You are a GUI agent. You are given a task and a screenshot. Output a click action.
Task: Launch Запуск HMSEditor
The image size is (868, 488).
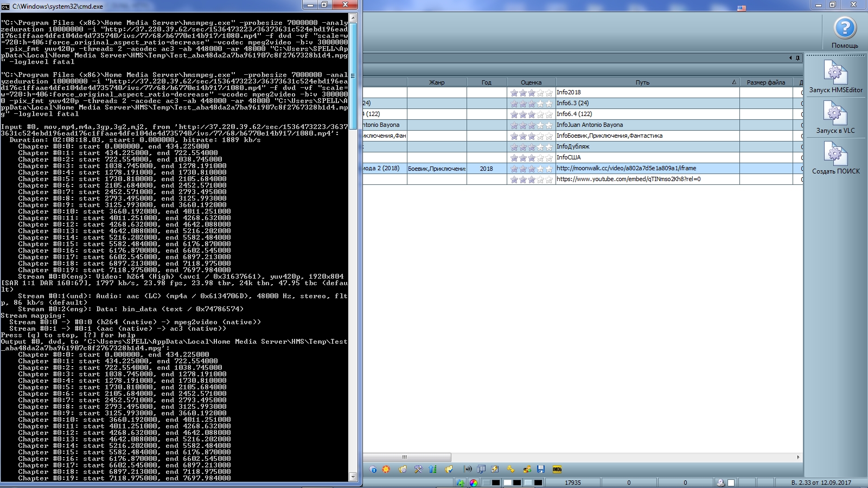[835, 77]
